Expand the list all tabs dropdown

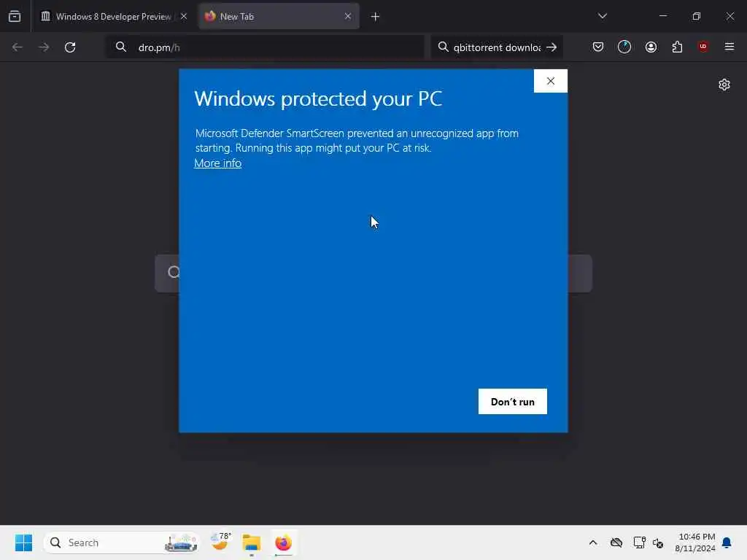pyautogui.click(x=603, y=16)
